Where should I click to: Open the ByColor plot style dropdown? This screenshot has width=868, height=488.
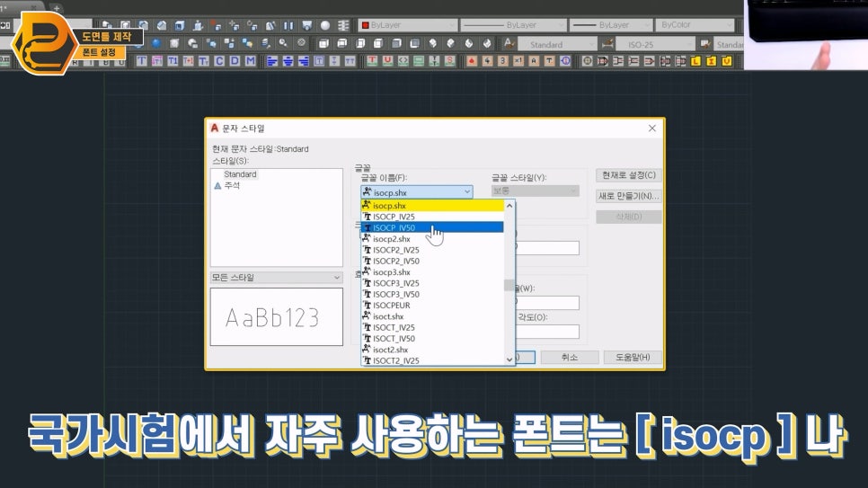[695, 25]
